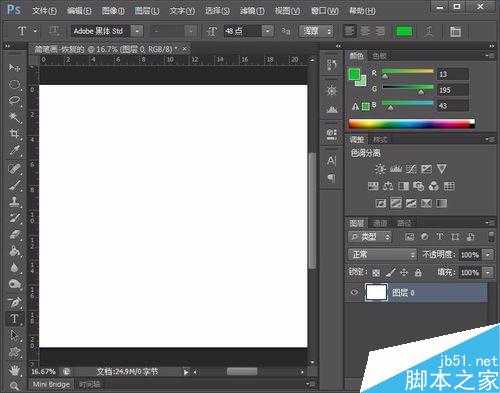Toggle the Character and Paragraph panels button
Image resolution: width=500 pixels, height=393 pixels.
455,32
